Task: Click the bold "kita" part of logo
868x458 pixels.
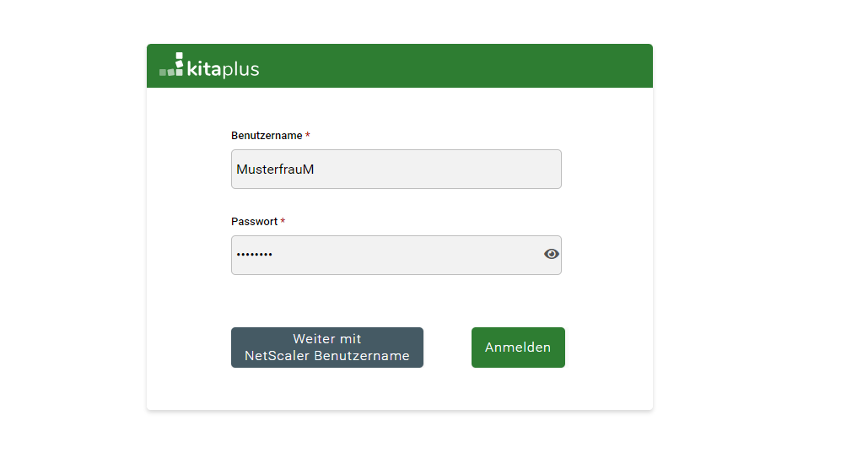Action: tap(204, 68)
